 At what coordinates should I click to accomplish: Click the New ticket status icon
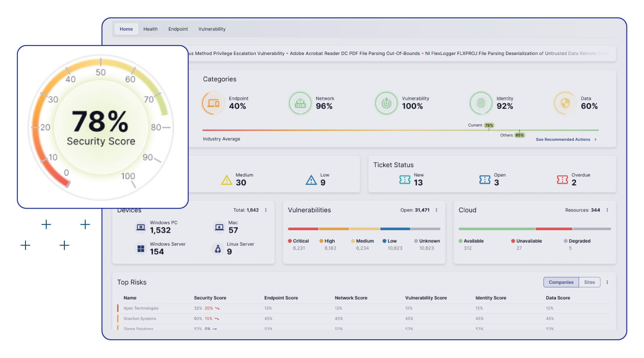[x=405, y=180]
